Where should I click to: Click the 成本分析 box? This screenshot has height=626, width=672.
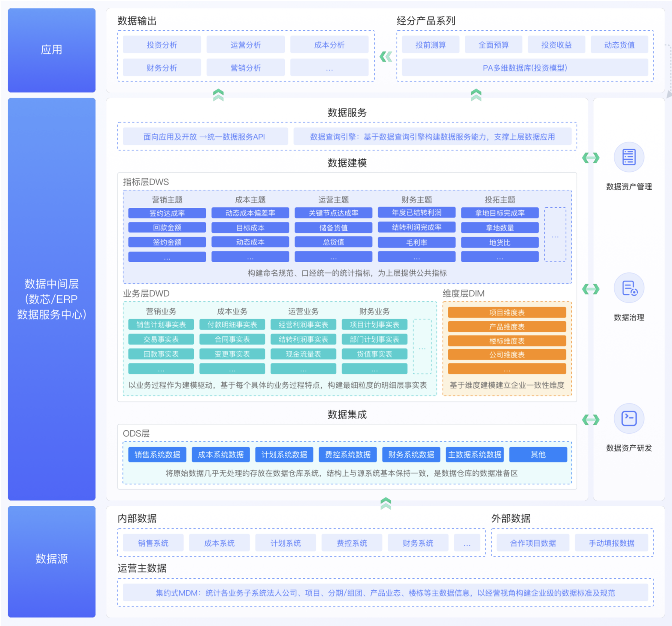click(329, 45)
